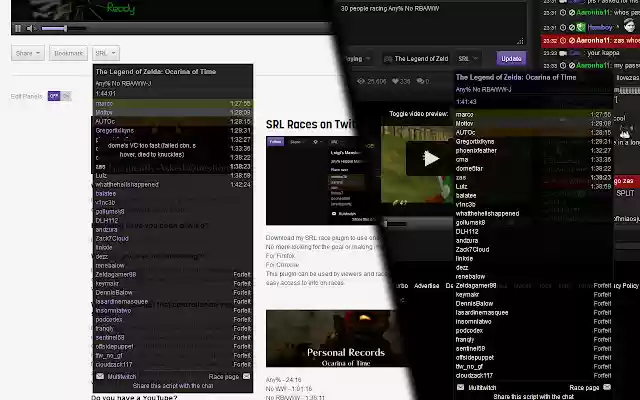
Task: Open the SRL dropdown in the dark dashboard
Action: coord(468,59)
